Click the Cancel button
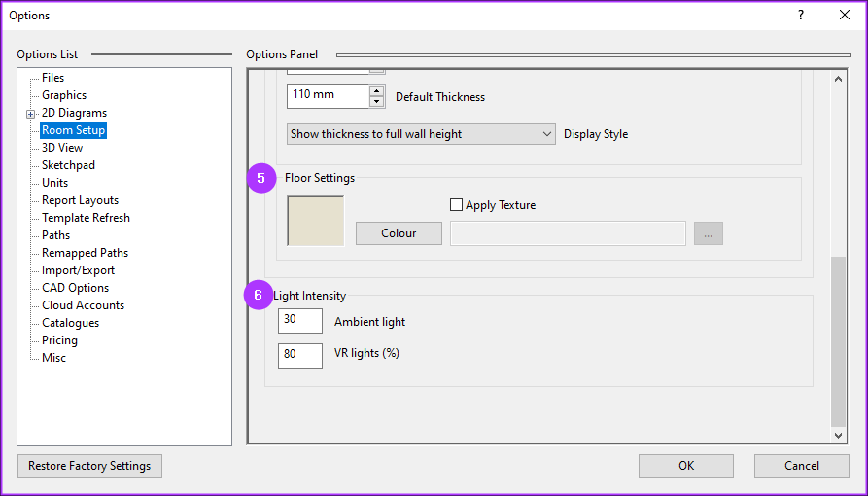 [x=802, y=466]
